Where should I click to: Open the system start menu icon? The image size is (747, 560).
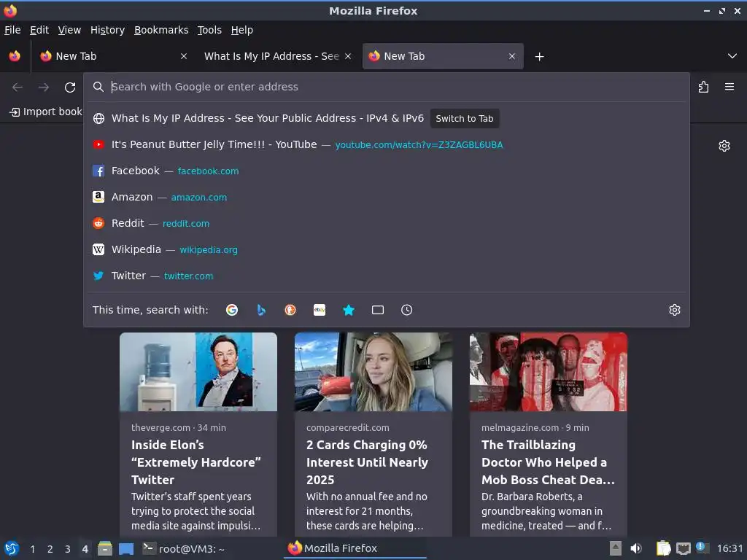(x=12, y=548)
